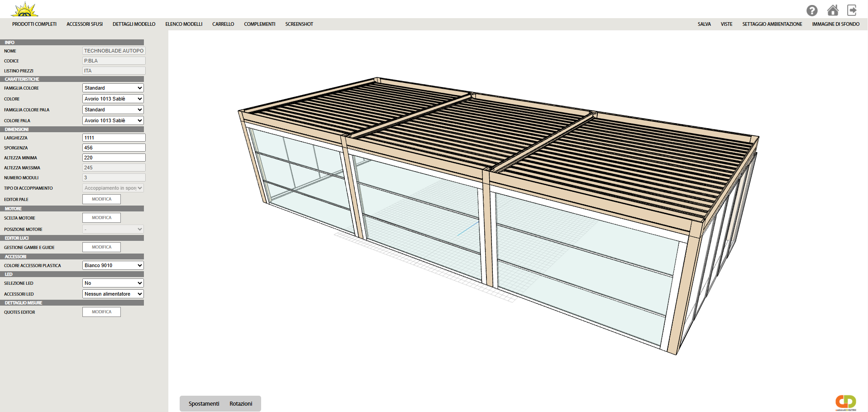This screenshot has width=868, height=412.
Task: Expand Accessori LED dropdown
Action: click(113, 294)
